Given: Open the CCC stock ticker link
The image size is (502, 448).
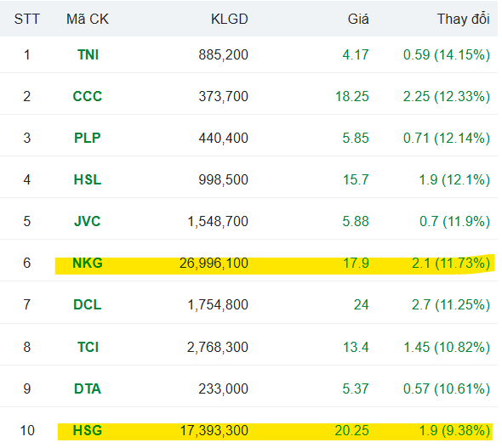Looking at the screenshot, I should [88, 96].
